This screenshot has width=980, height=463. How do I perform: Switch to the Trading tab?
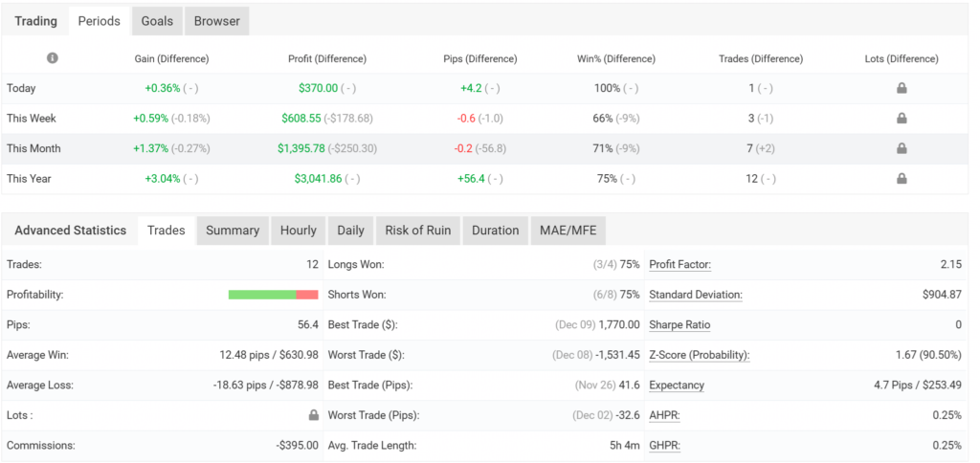35,21
